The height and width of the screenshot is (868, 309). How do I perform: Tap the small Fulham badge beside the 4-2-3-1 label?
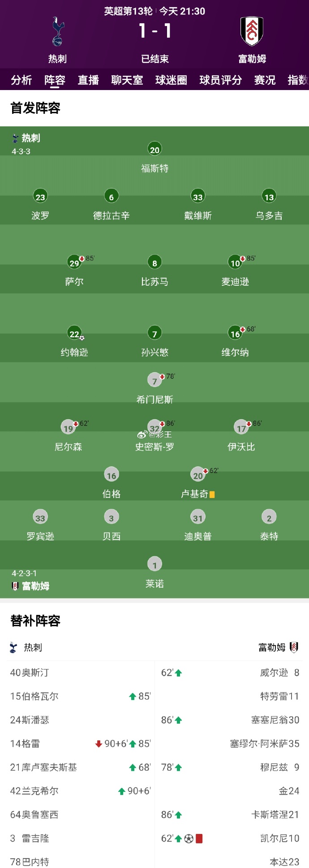click(15, 586)
